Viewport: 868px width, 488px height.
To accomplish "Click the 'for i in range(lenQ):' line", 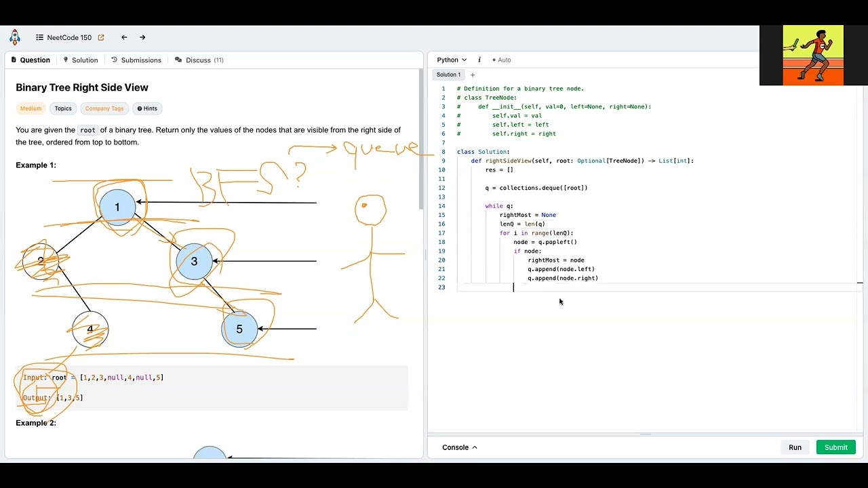I will click(536, 233).
